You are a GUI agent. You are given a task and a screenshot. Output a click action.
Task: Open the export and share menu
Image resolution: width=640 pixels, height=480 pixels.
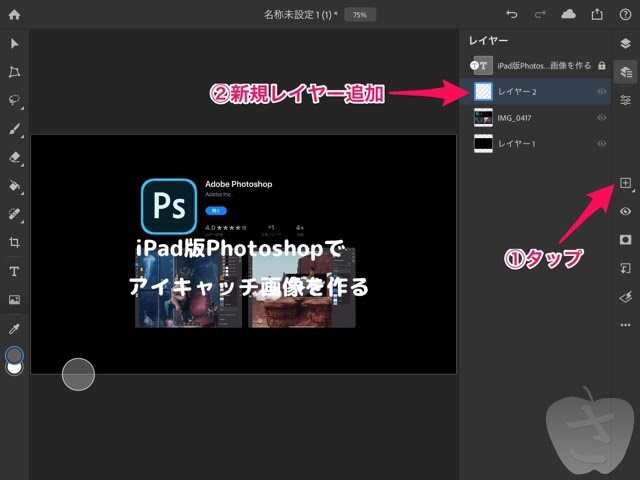point(597,15)
